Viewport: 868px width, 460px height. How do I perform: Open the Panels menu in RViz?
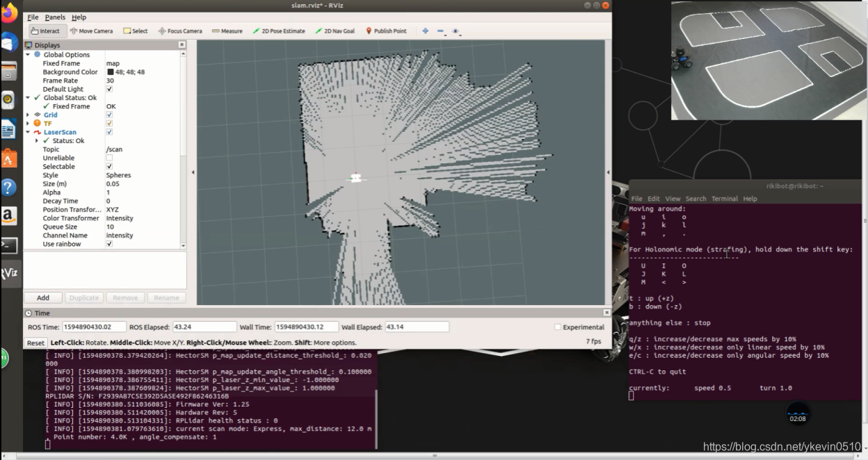pyautogui.click(x=55, y=17)
